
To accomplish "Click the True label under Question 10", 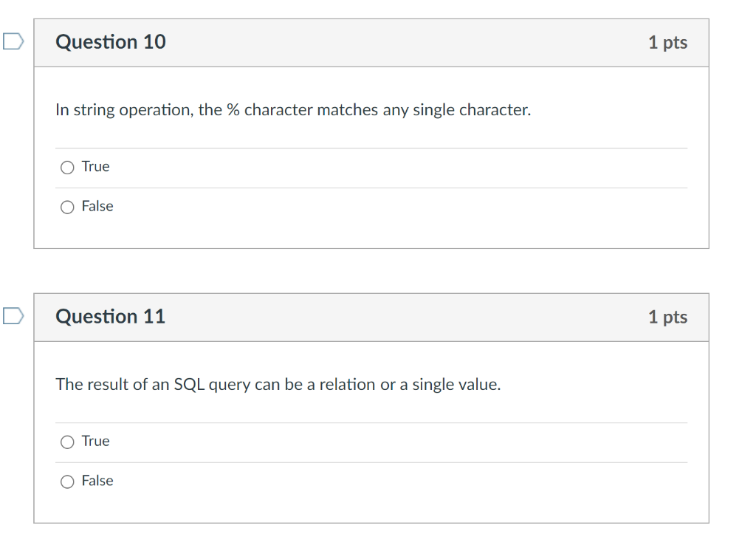I will [95, 166].
